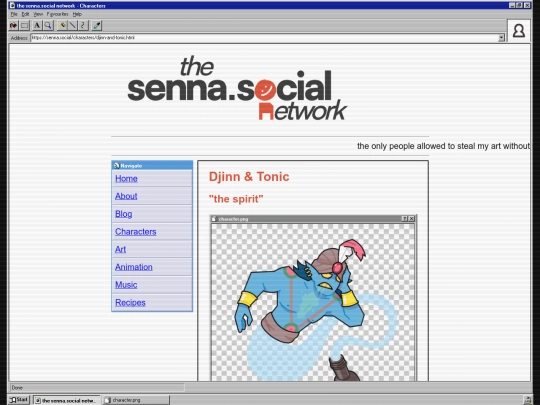Open the Animation link
Viewport: 540px width, 405px height.
(134, 267)
